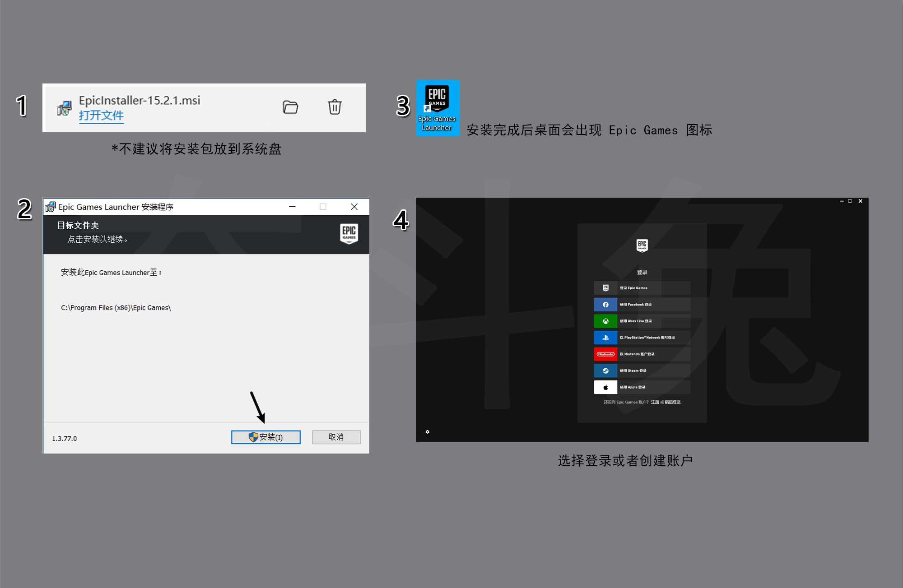The width and height of the screenshot is (903, 588).
Task: Choose Steam login option
Action: 642,371
